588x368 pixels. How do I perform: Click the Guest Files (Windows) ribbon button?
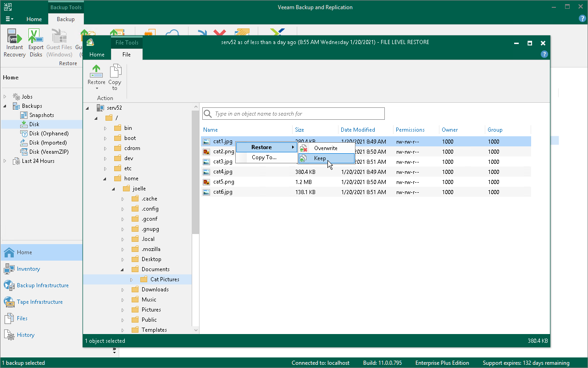(59, 43)
